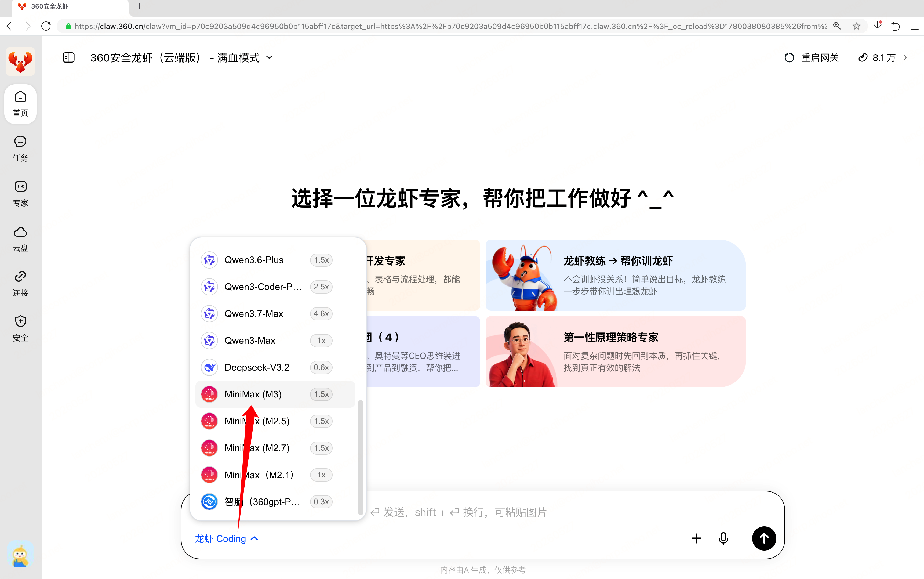Open the browser hamburger menu
The image size is (924, 579).
click(915, 26)
